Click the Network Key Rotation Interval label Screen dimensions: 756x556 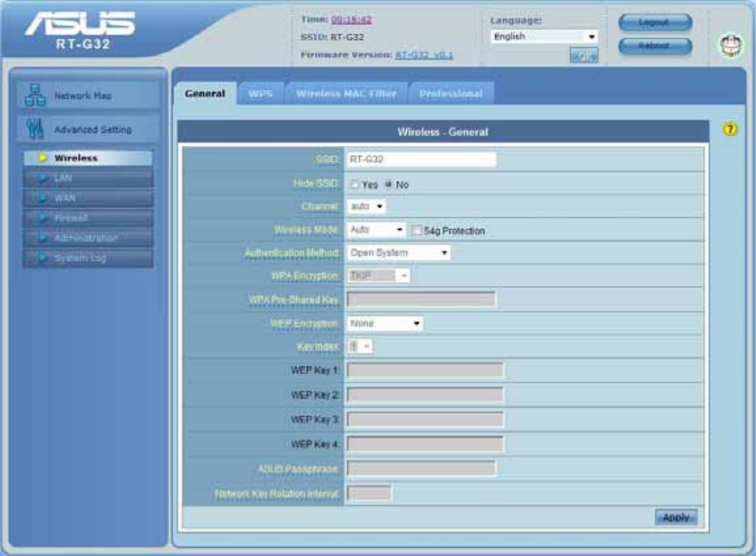point(277,493)
